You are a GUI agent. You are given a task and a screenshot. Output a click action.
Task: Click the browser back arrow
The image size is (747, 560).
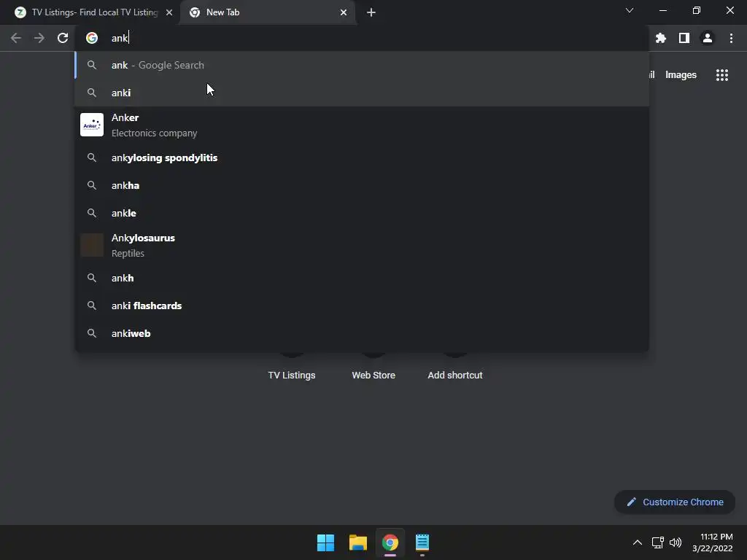16,38
